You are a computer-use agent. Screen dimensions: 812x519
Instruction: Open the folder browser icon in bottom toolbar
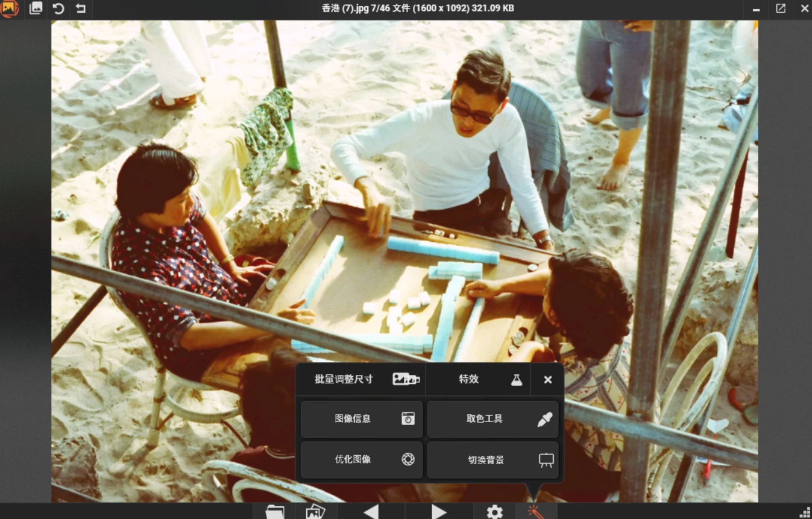(x=275, y=512)
